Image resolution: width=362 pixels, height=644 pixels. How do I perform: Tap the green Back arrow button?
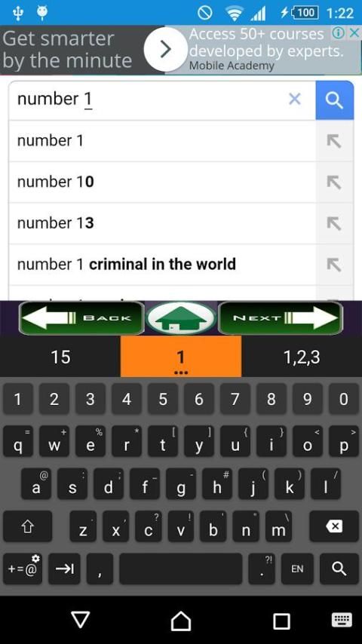click(x=81, y=318)
